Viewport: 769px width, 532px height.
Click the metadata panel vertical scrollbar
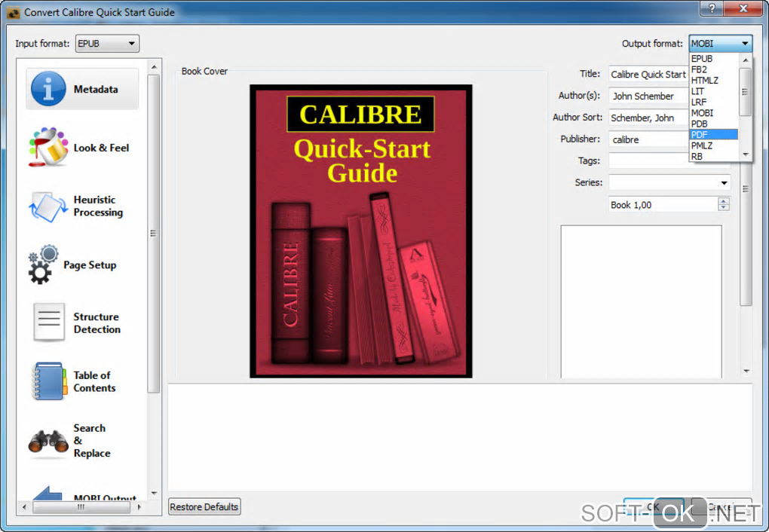pos(746,233)
